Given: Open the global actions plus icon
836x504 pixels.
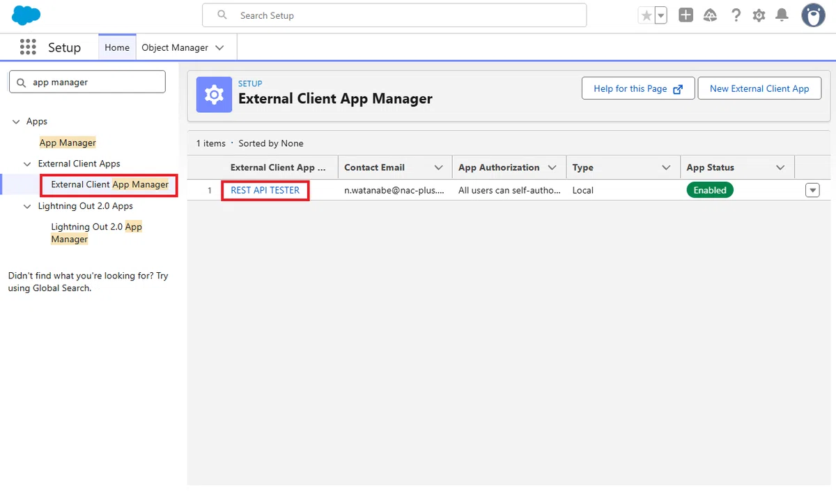Looking at the screenshot, I should click(686, 15).
